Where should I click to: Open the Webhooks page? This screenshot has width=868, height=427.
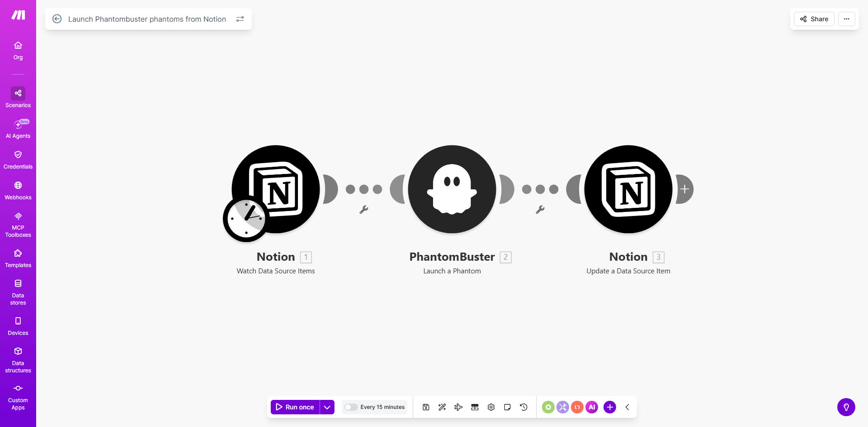click(x=18, y=191)
